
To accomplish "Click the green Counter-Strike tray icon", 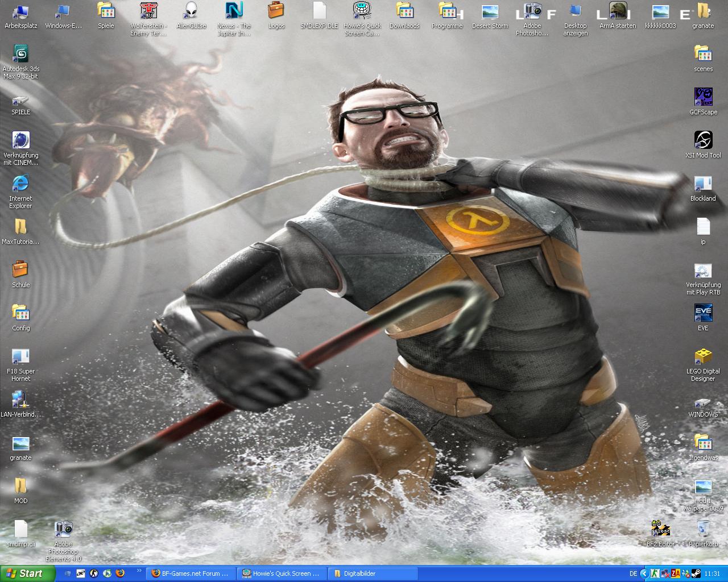I will [655, 573].
